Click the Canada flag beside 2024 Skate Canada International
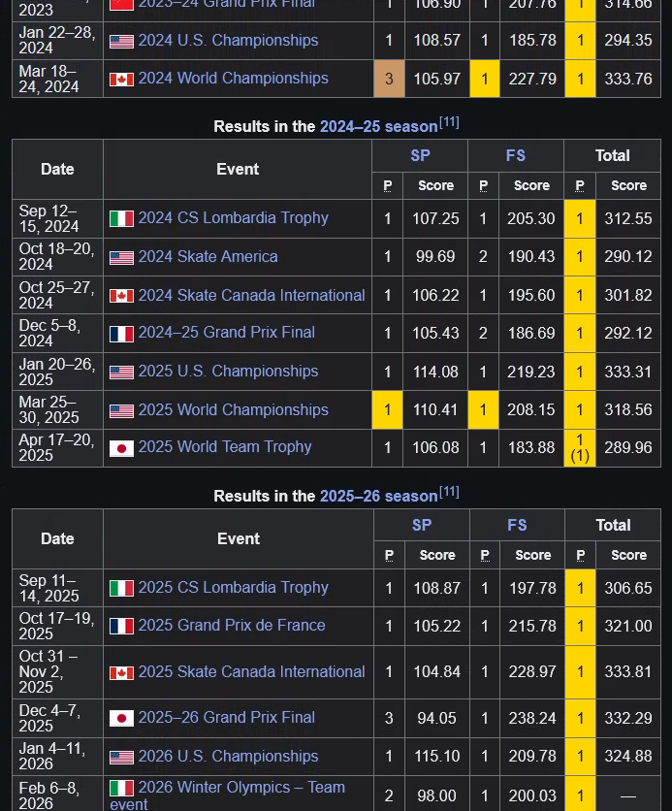 click(x=121, y=296)
